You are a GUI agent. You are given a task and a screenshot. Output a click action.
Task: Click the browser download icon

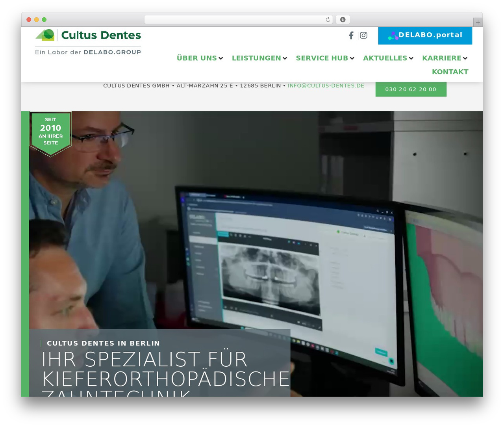[x=343, y=20]
